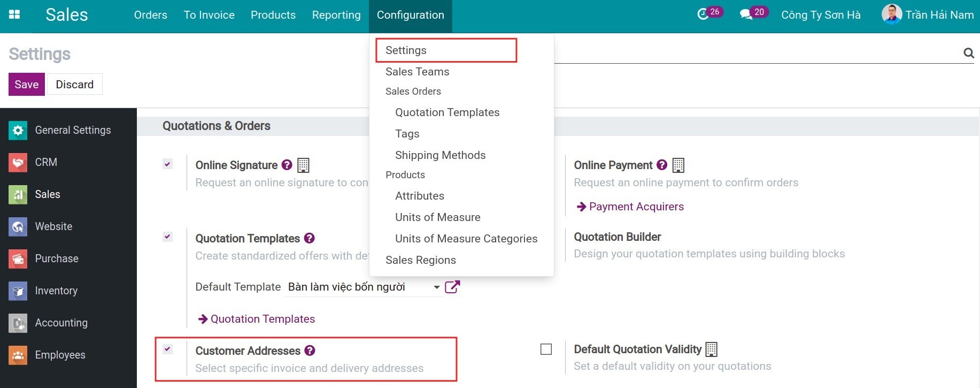
Task: Open the To Invoice menu
Action: point(209,15)
